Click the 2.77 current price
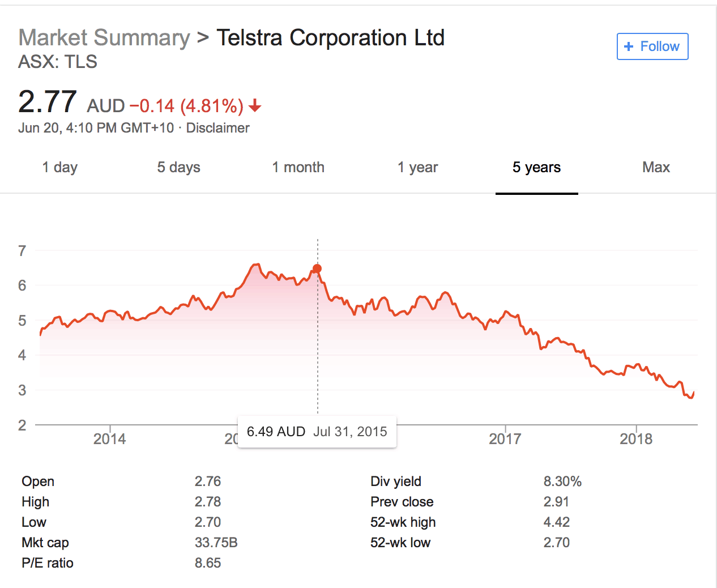This screenshot has height=588, width=717. 48,102
